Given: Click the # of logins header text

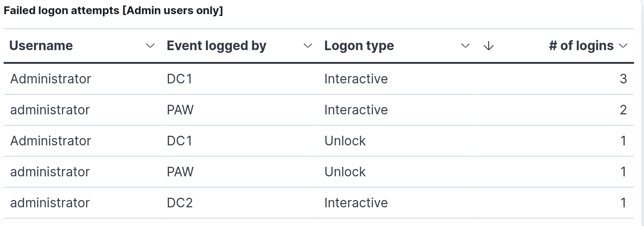Looking at the screenshot, I should point(581,46).
